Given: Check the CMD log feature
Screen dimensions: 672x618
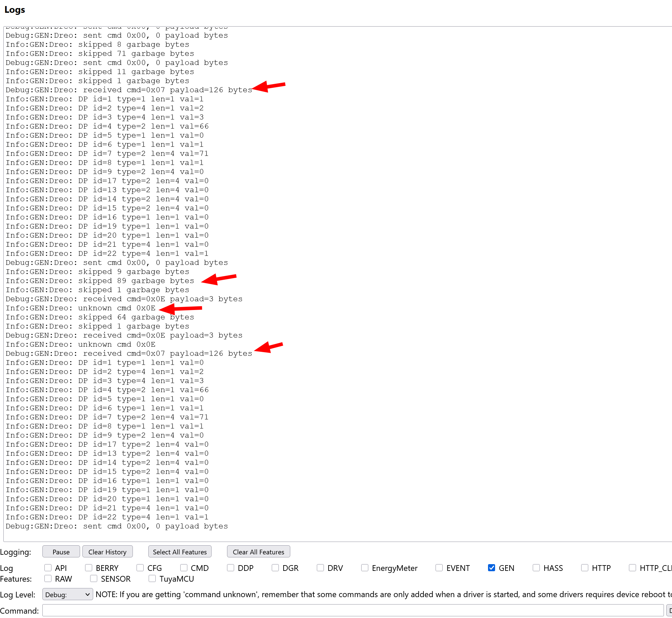Looking at the screenshot, I should pyautogui.click(x=184, y=568).
